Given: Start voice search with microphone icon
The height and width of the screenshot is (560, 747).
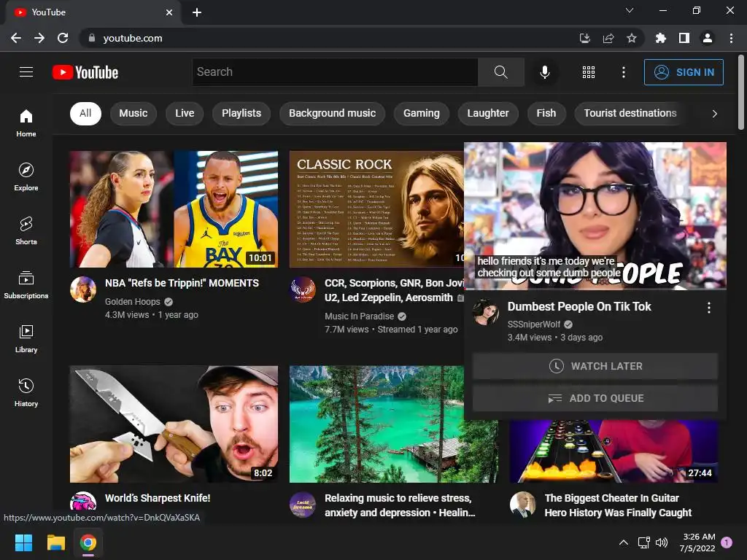Looking at the screenshot, I should point(544,72).
